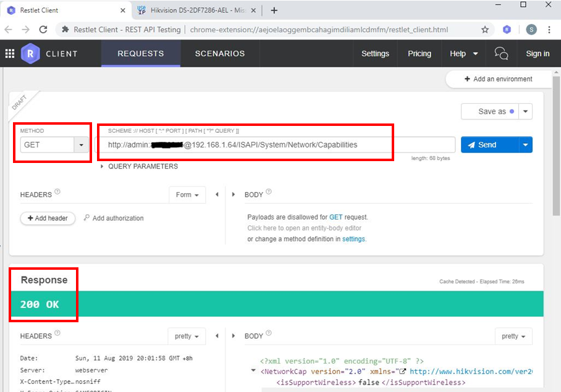Collapse the headers panel with left arrow

pyautogui.click(x=217, y=194)
